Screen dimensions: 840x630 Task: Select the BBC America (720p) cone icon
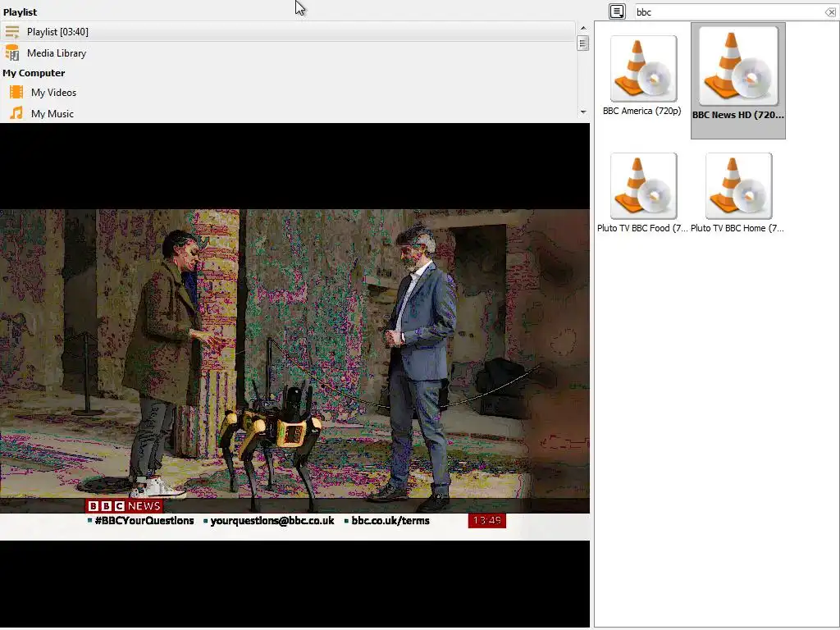[643, 69]
